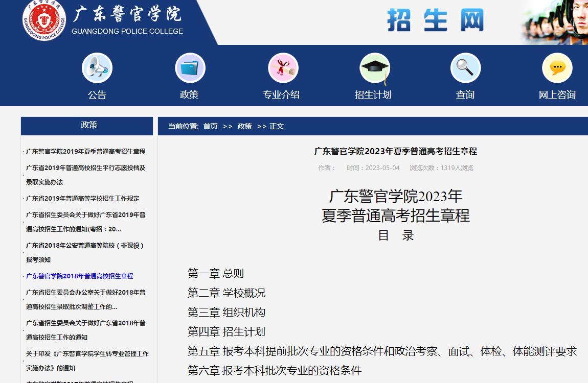Click the 广东警官学院 Chinese title in header
This screenshot has height=383, width=588.
127,14
